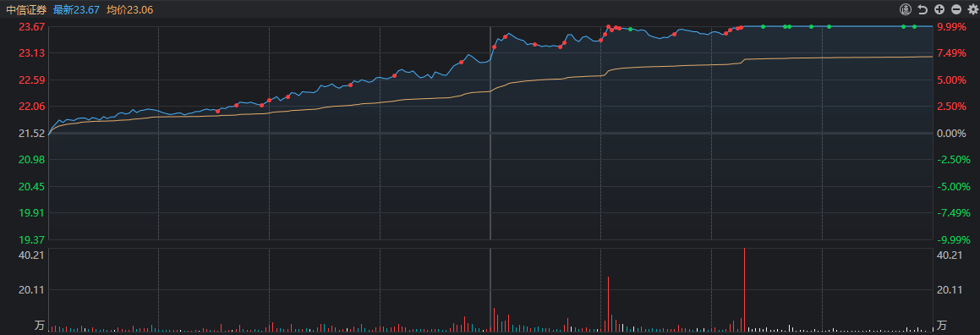Click the 均价23.06 average price label

129,10
